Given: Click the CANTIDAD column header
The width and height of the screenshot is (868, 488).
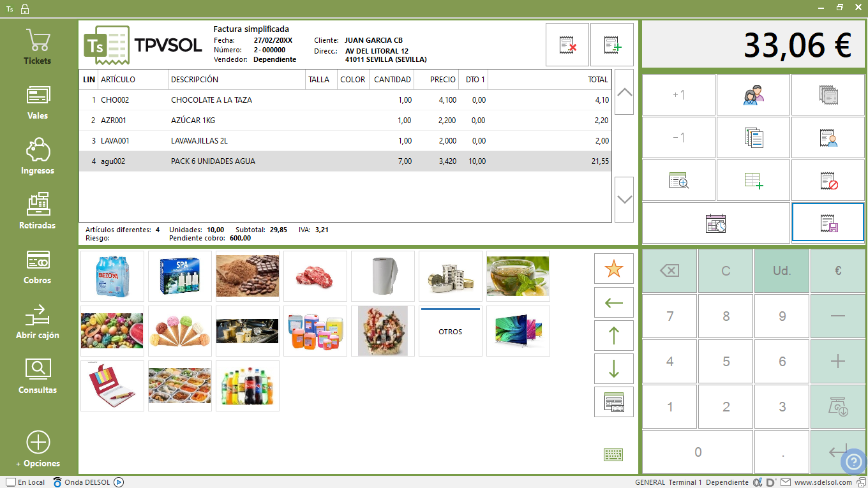Looking at the screenshot, I should pyautogui.click(x=392, y=80).
